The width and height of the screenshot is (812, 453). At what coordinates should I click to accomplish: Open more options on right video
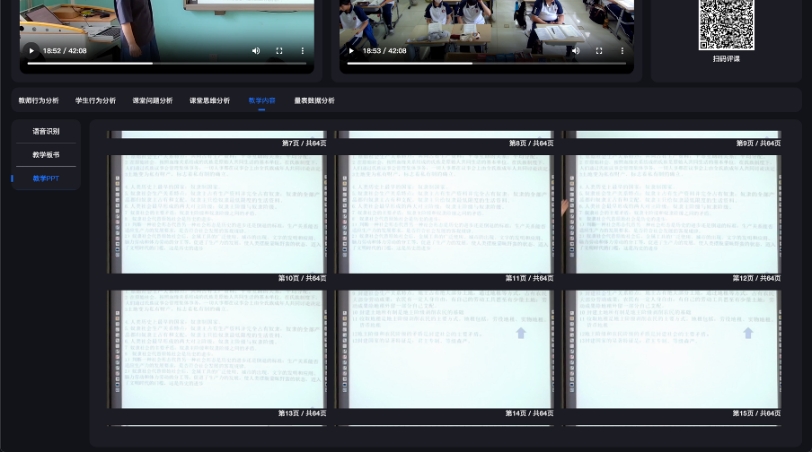click(622, 51)
